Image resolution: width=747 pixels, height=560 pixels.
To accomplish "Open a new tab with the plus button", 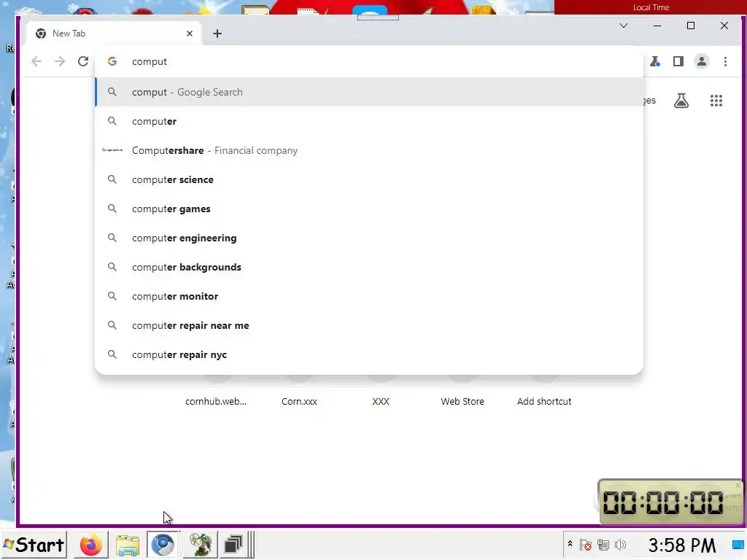I will pyautogui.click(x=217, y=34).
